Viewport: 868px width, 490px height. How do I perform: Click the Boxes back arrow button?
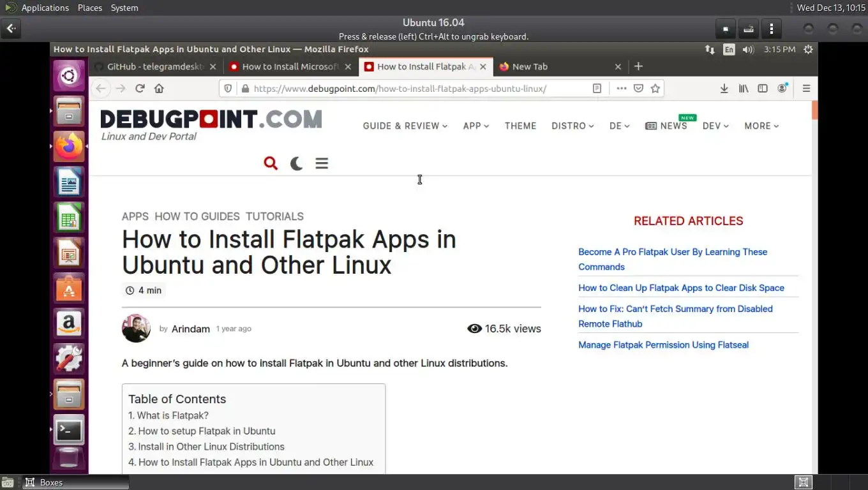coord(11,29)
